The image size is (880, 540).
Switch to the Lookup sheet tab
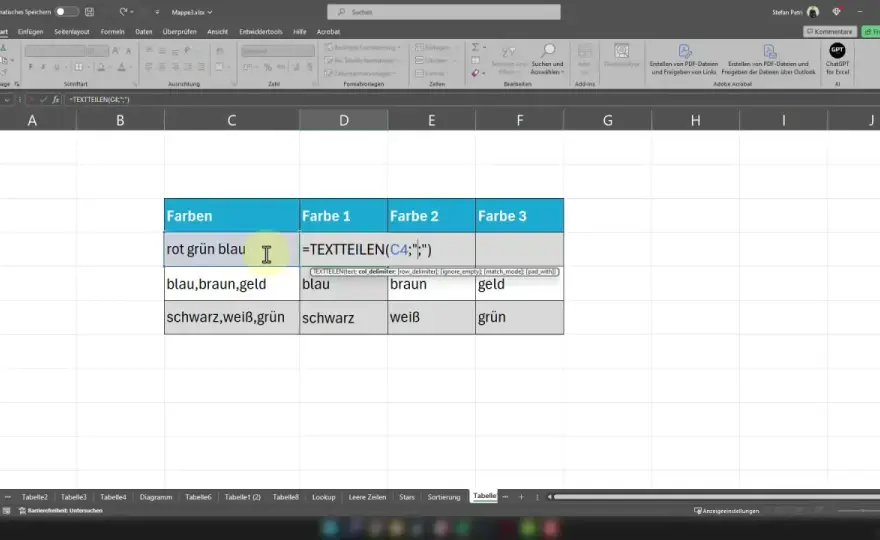[324, 497]
